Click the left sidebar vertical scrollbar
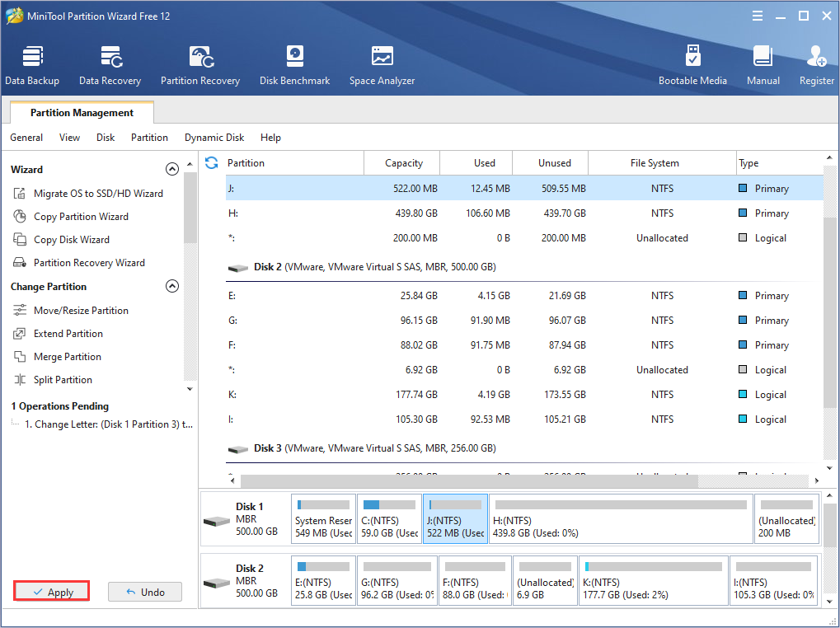This screenshot has height=628, width=840. click(190, 208)
